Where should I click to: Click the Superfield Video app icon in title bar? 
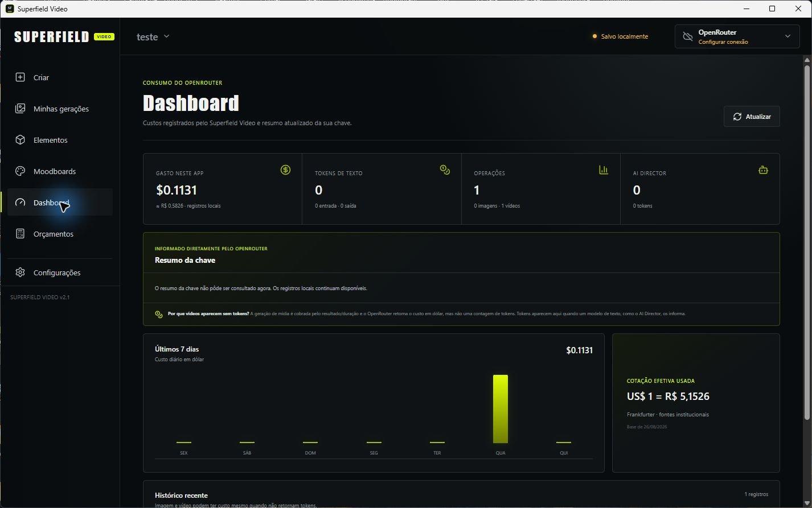(10, 9)
